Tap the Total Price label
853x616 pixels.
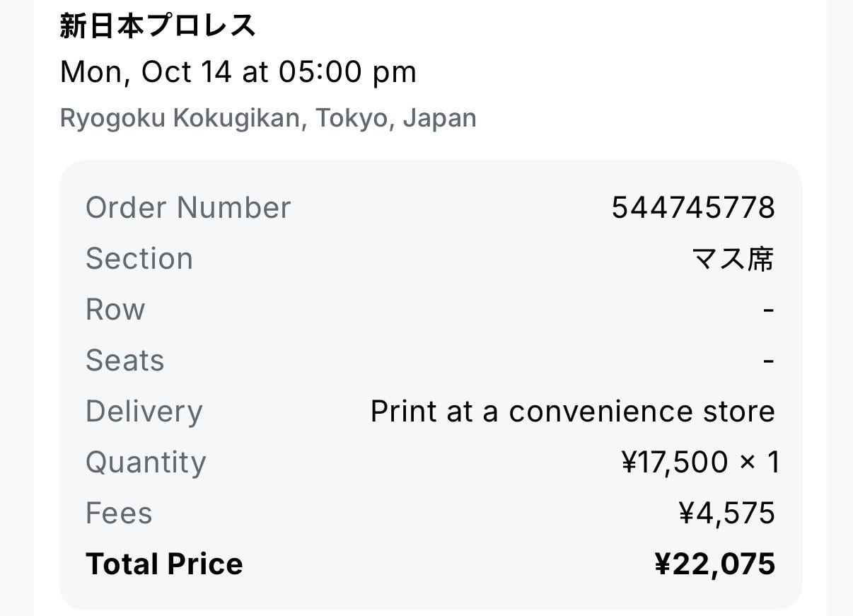(x=164, y=564)
